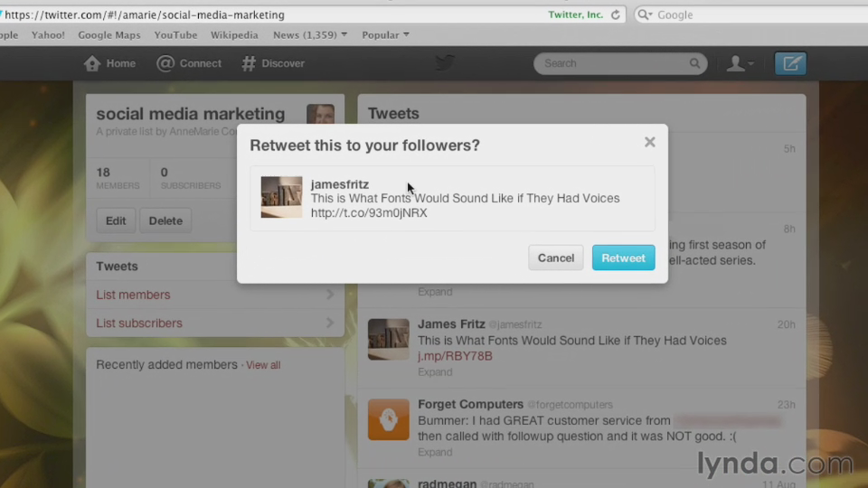Open List subscribers in sidebar

click(139, 323)
